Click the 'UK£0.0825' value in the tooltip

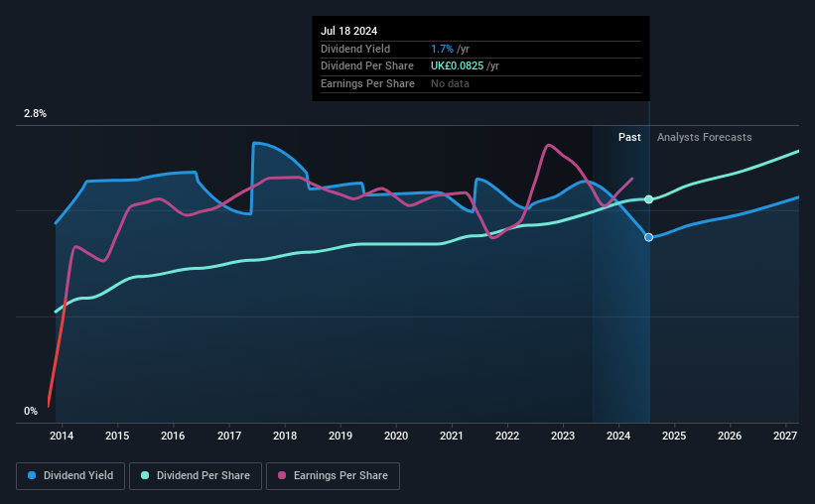457,66
